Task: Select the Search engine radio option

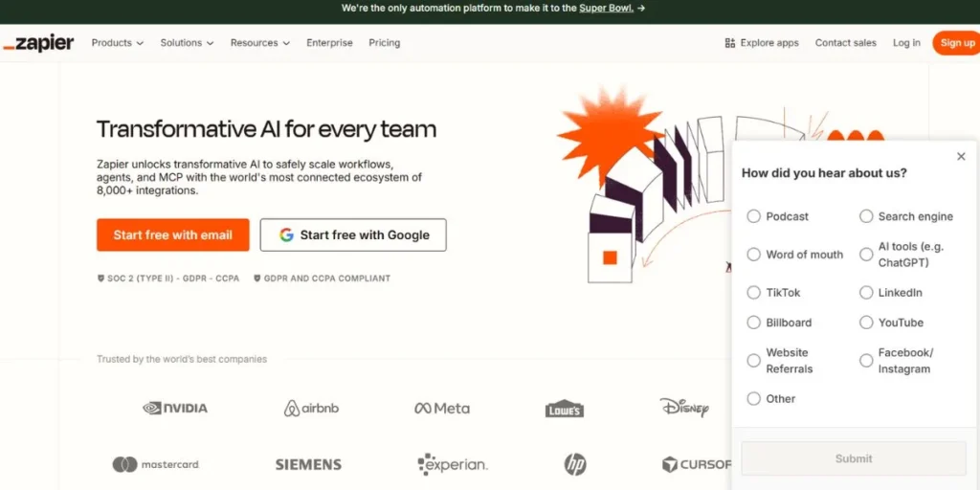Action: point(865,216)
